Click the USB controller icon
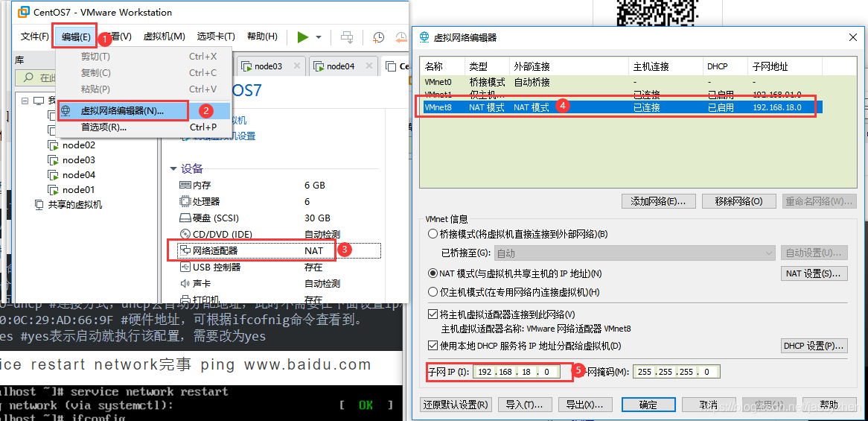 coord(185,267)
